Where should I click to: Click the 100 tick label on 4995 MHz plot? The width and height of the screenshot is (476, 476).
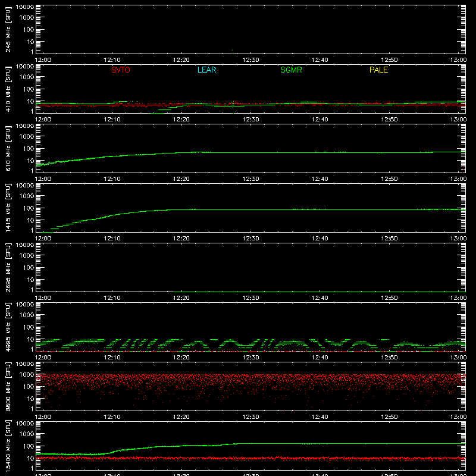tap(29, 327)
